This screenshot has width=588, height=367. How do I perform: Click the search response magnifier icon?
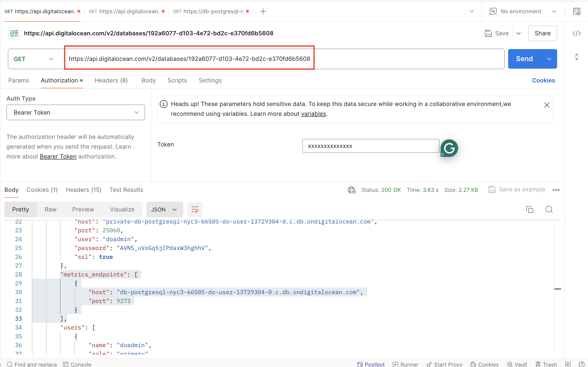click(x=549, y=210)
